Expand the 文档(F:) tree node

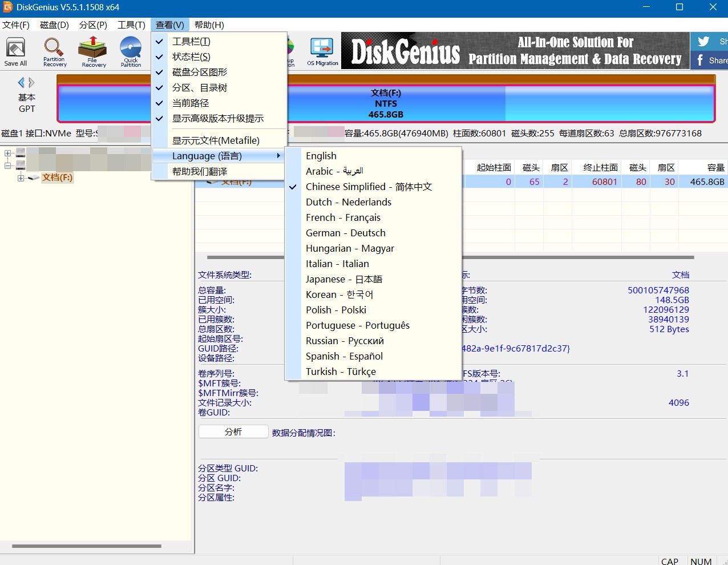(x=21, y=178)
